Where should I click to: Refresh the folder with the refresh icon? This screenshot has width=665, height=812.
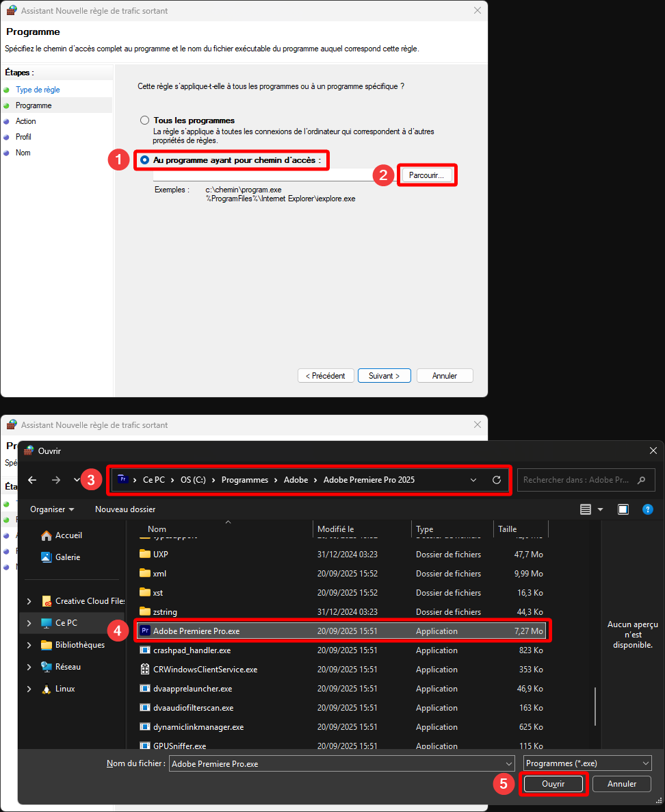(x=497, y=480)
